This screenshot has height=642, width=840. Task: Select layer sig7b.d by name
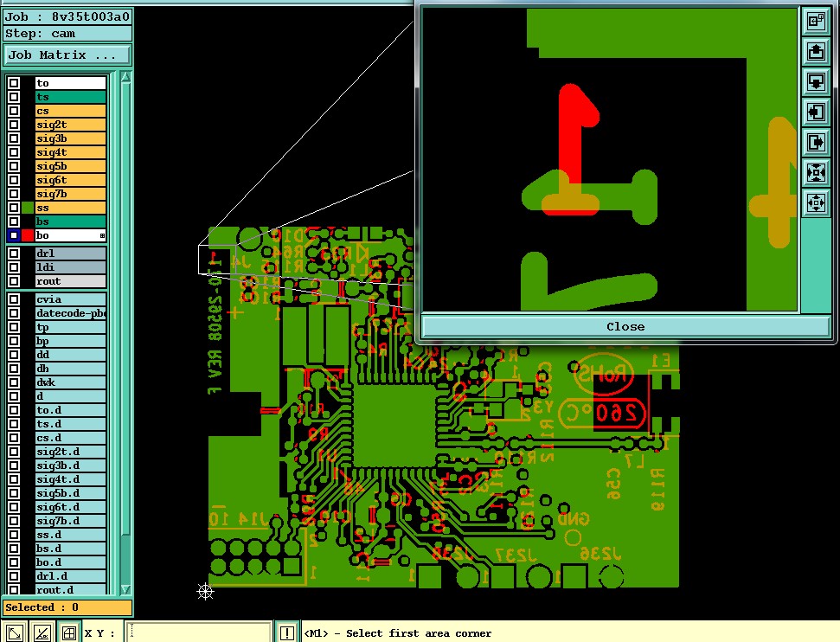click(71, 521)
